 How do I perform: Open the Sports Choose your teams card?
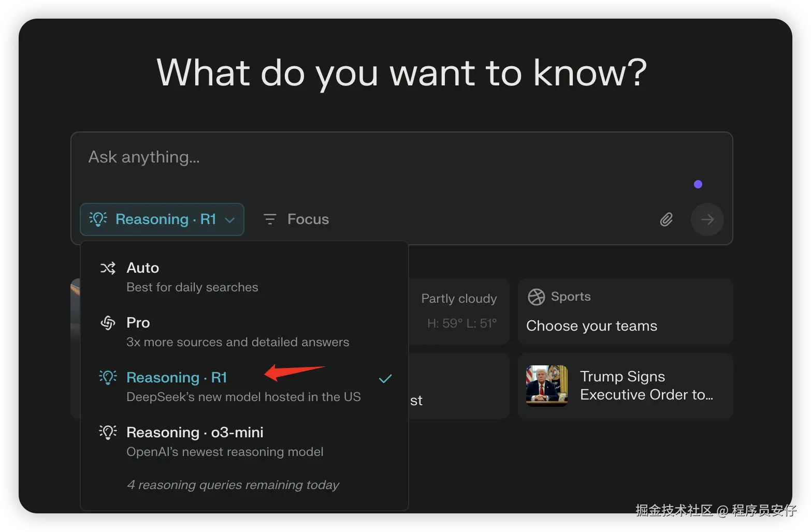[x=625, y=312]
